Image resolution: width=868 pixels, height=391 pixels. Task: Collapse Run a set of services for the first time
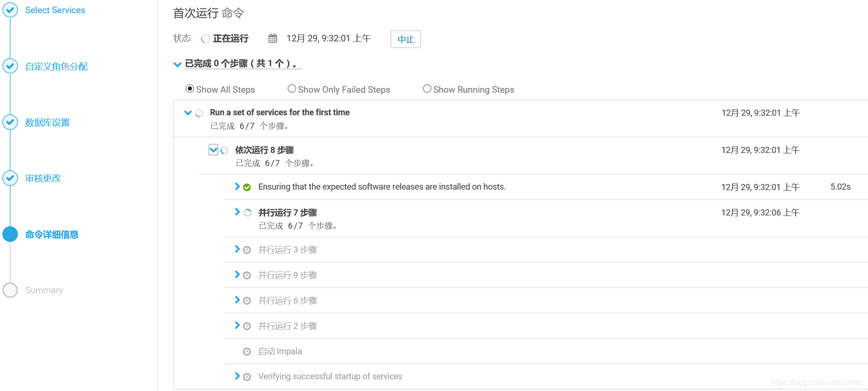(x=188, y=113)
